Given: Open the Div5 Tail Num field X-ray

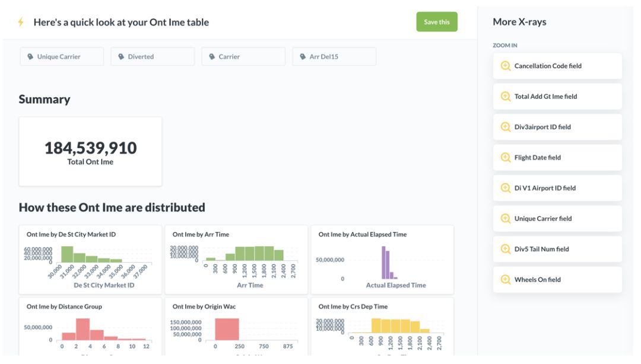Looking at the screenshot, I should click(x=557, y=249).
